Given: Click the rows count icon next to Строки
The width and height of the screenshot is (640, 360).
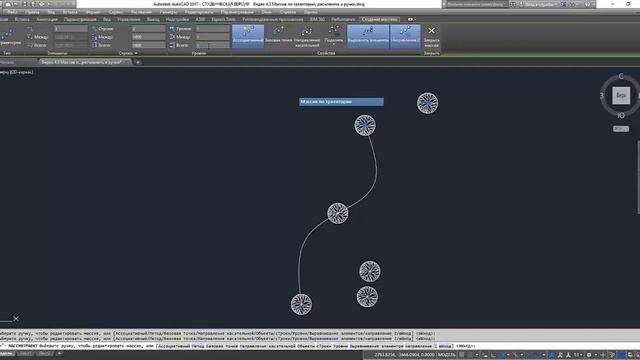Looking at the screenshot, I should point(94,29).
